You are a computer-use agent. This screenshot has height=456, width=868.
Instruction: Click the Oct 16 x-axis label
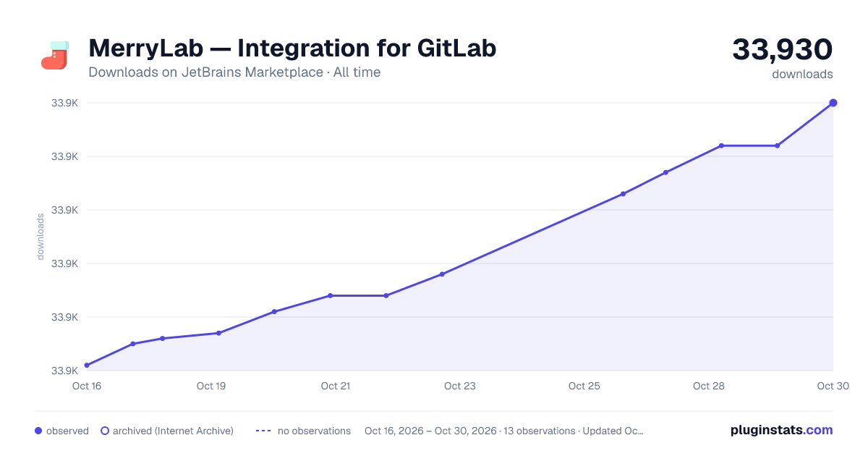(86, 386)
